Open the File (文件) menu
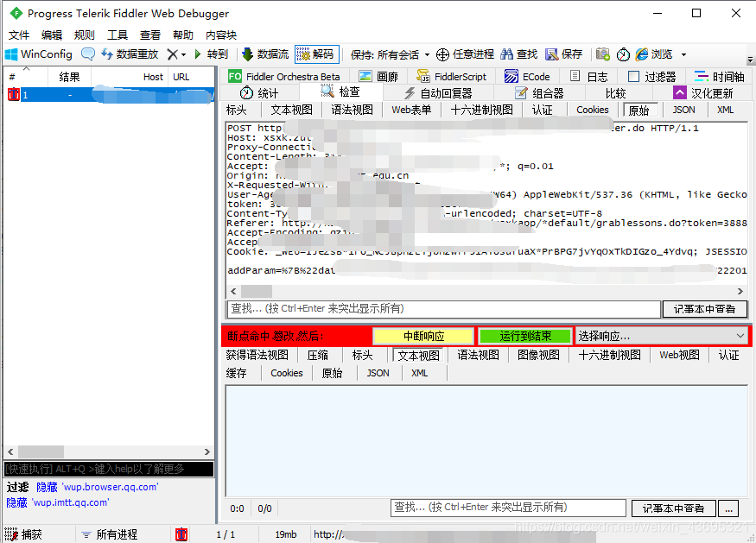Image resolution: width=756 pixels, height=543 pixels. pyautogui.click(x=19, y=35)
